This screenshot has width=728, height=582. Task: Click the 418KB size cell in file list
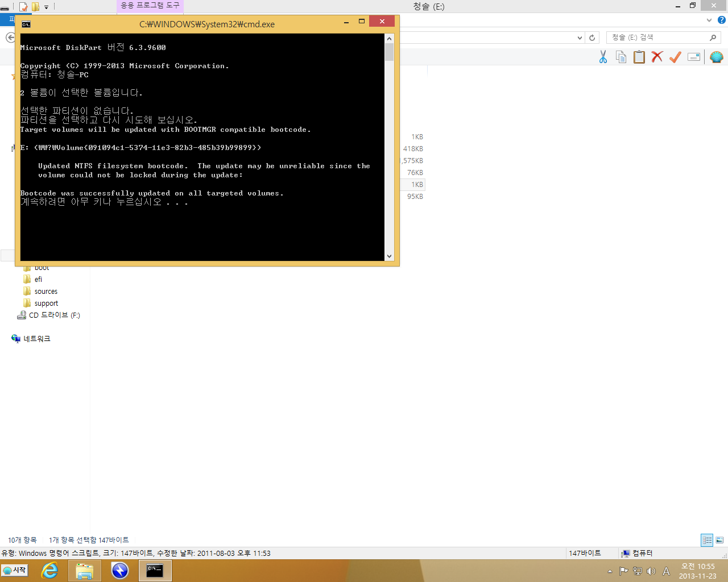pos(413,149)
